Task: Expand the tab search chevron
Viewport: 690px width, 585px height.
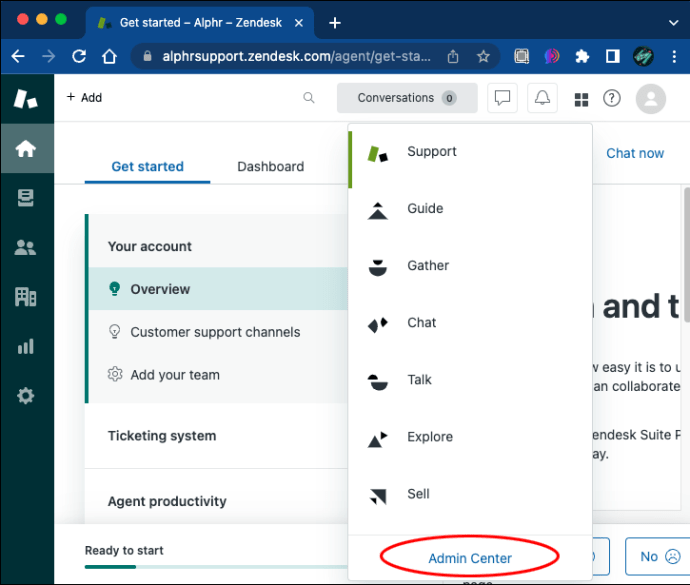Action: 673,23
